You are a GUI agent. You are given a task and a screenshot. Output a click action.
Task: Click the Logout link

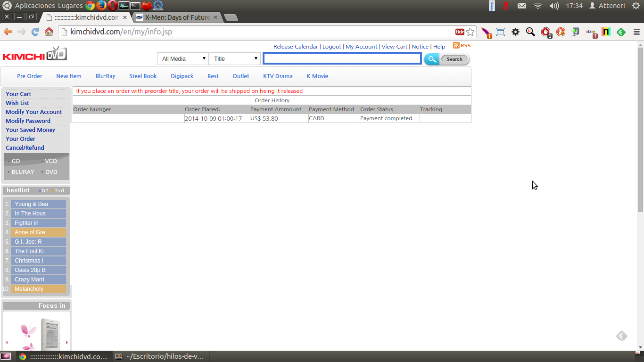pyautogui.click(x=331, y=47)
